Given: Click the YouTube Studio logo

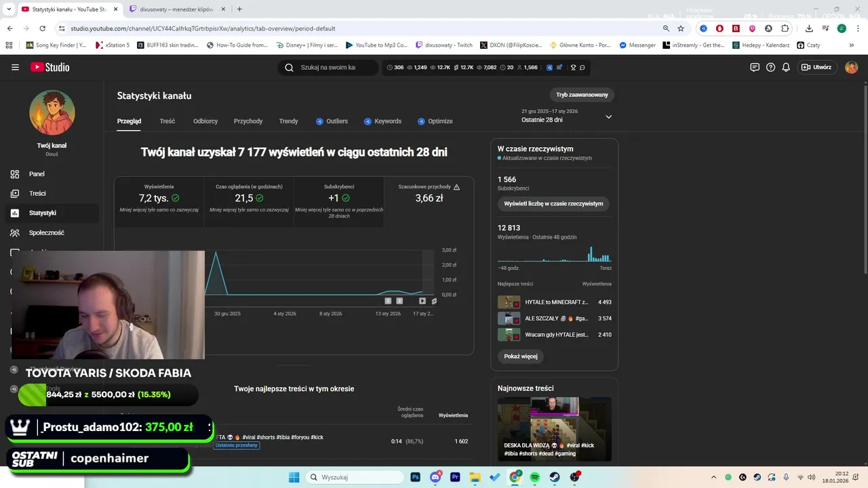Looking at the screenshot, I should 50,67.
